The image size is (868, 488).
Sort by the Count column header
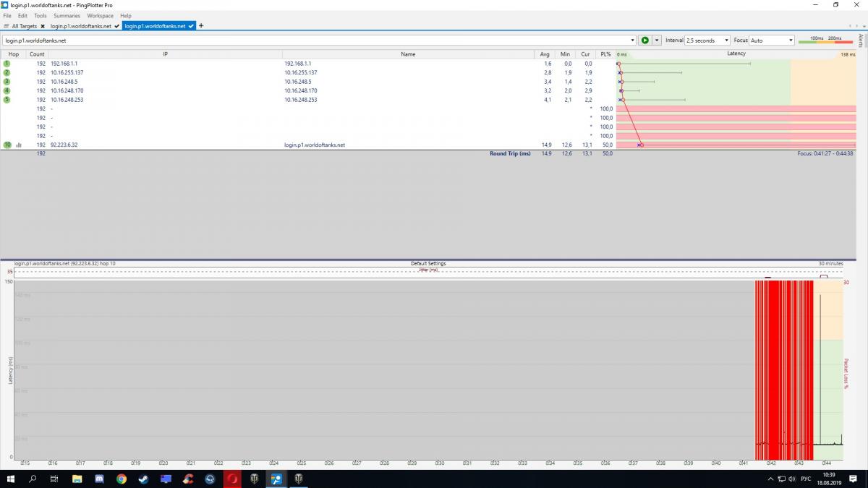point(37,54)
